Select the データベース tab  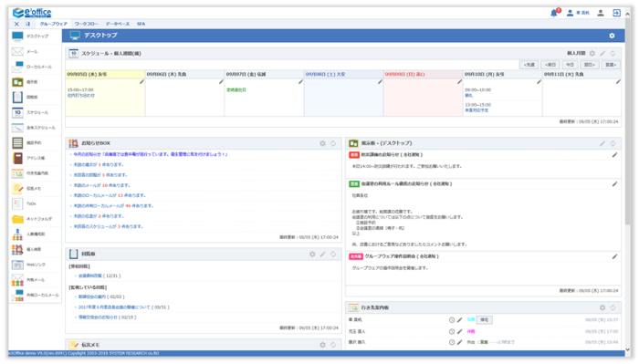coord(118,24)
